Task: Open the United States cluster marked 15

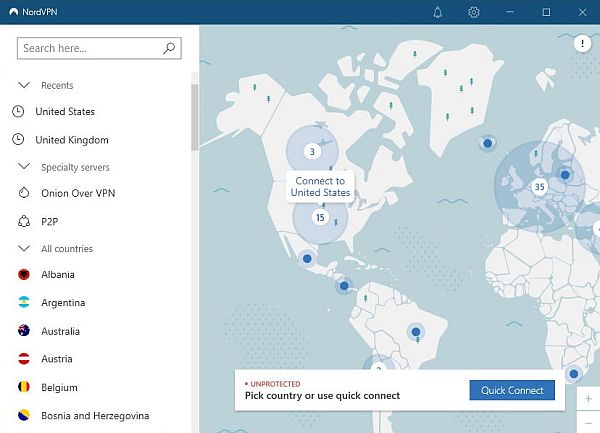Action: point(320,218)
